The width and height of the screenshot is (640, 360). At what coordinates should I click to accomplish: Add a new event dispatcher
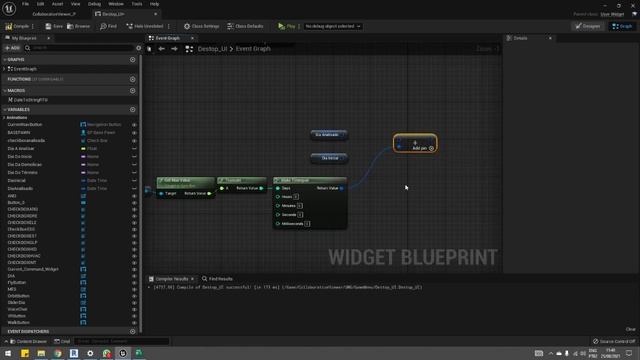tap(133, 331)
